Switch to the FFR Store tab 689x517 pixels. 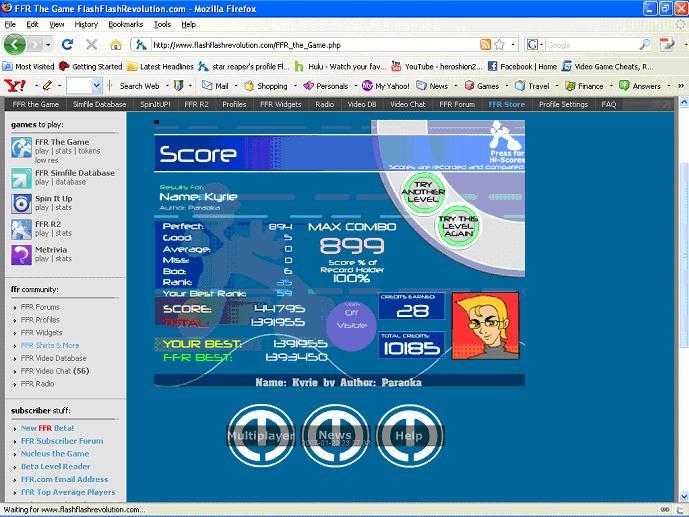[506, 105]
